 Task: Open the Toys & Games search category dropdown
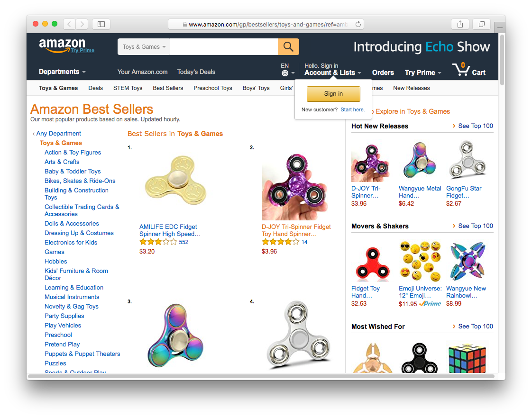tap(144, 47)
